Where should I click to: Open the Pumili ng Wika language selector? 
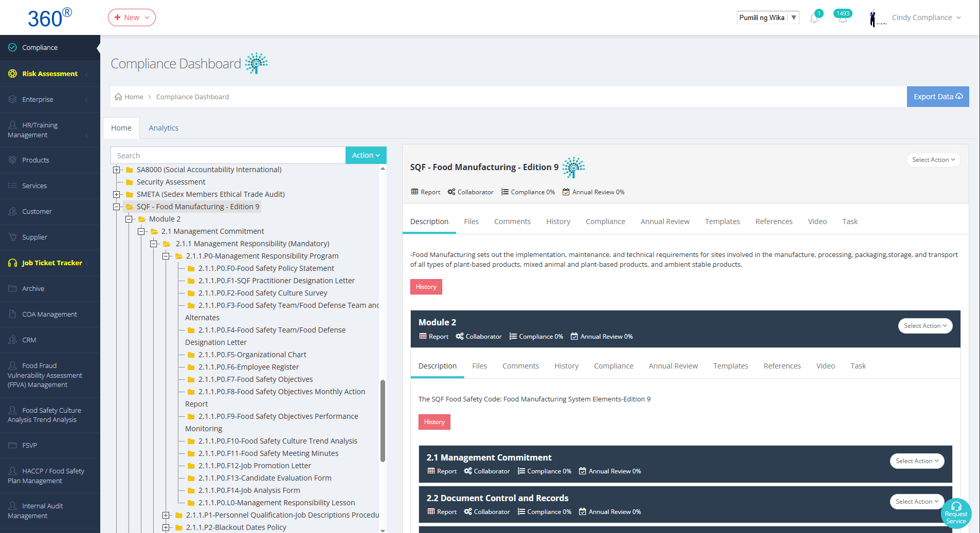pyautogui.click(x=768, y=17)
